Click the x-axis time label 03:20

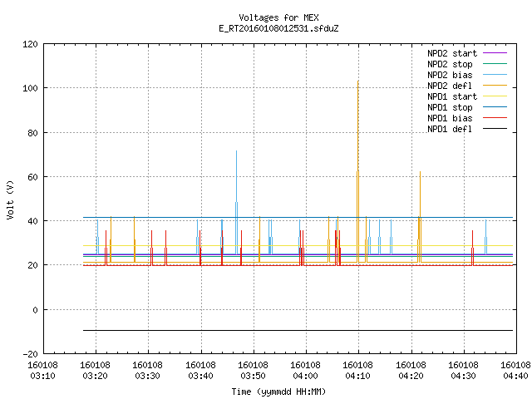point(96,377)
